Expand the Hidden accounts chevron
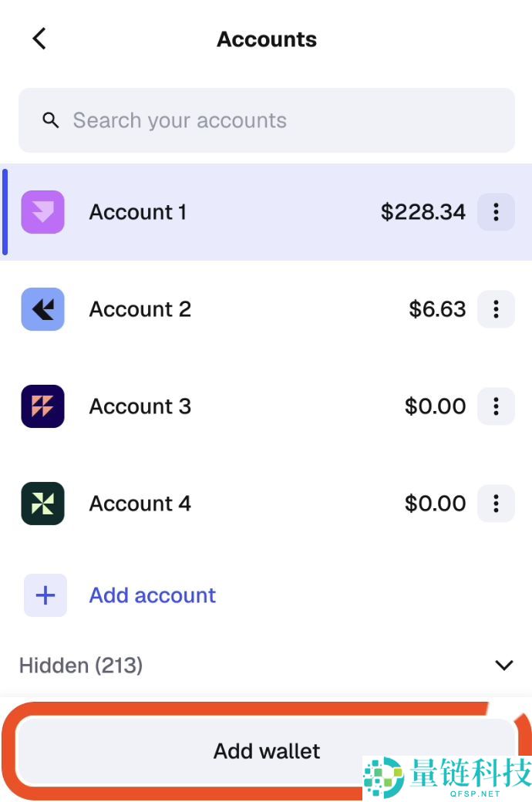 click(x=504, y=665)
